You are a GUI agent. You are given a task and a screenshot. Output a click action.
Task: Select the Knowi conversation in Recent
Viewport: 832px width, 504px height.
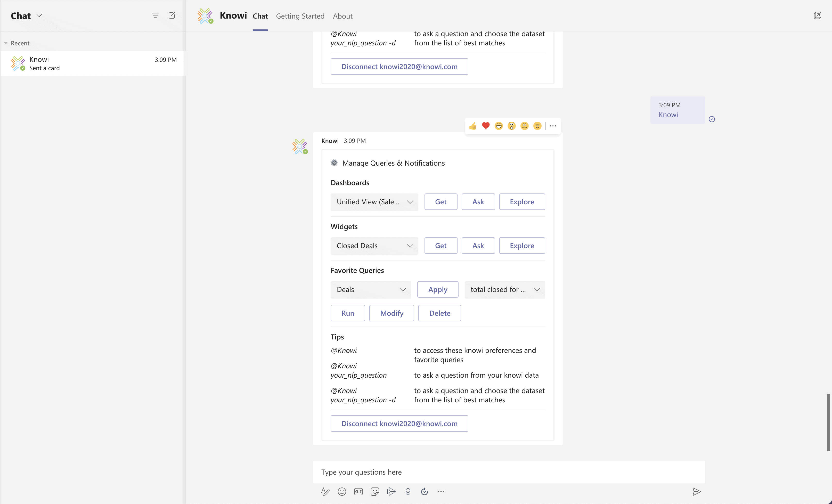[93, 63]
